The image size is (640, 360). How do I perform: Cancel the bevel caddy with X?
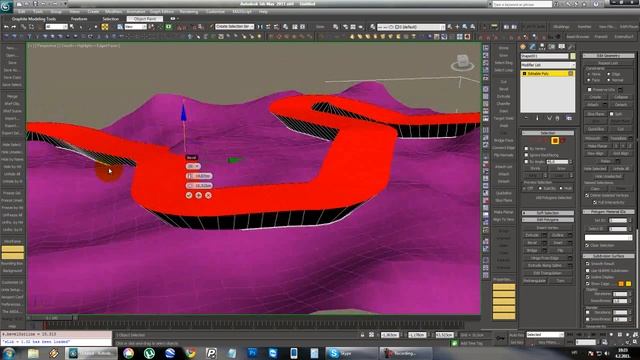click(x=208, y=196)
